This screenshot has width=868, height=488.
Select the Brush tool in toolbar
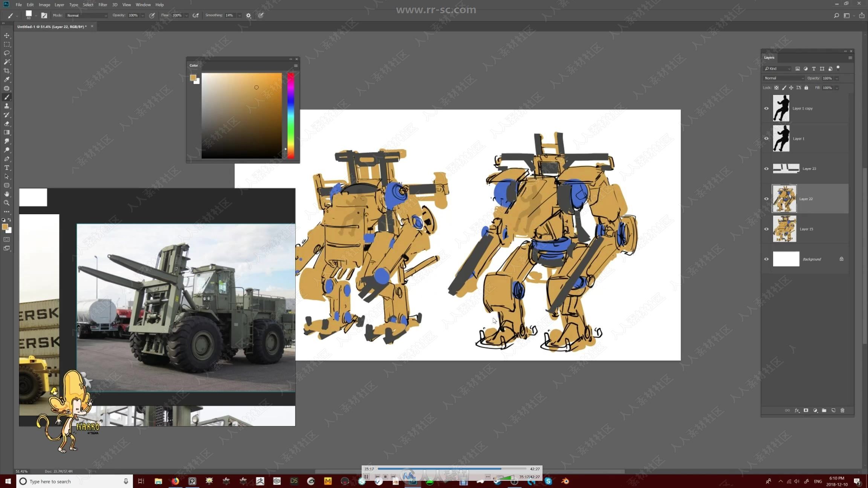7,97
